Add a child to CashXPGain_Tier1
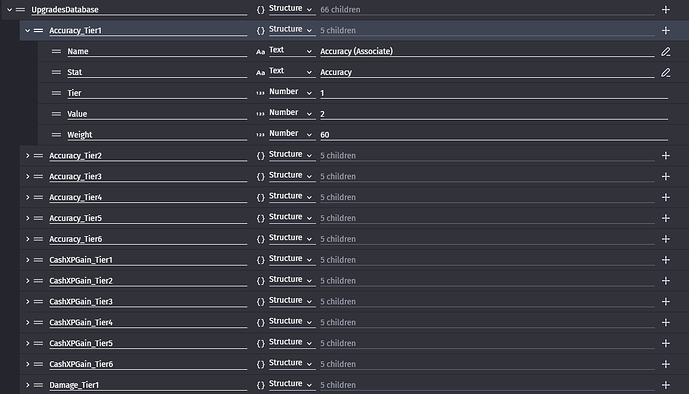The image size is (689, 394). [666, 260]
